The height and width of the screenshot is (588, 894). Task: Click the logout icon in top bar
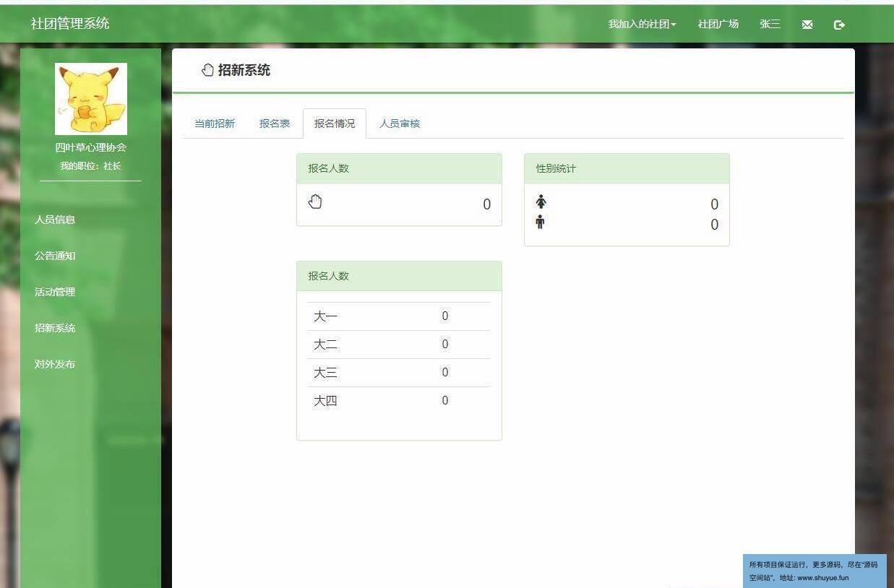(x=839, y=25)
